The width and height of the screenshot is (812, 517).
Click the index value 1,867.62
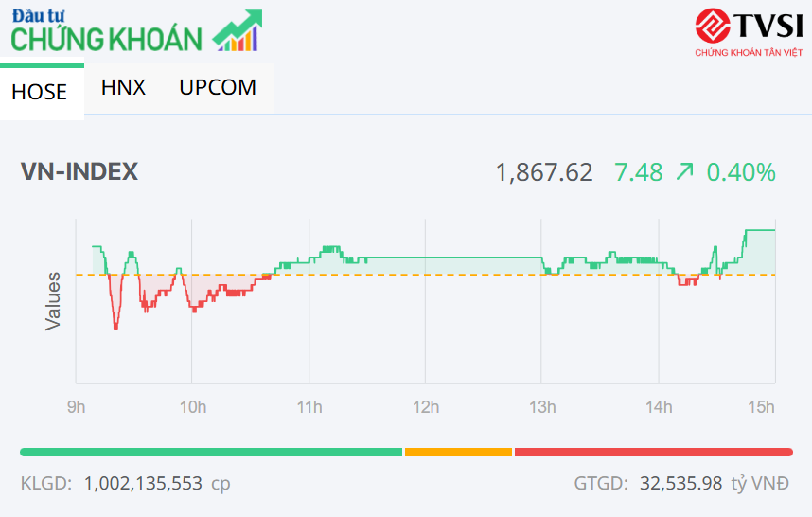(544, 172)
